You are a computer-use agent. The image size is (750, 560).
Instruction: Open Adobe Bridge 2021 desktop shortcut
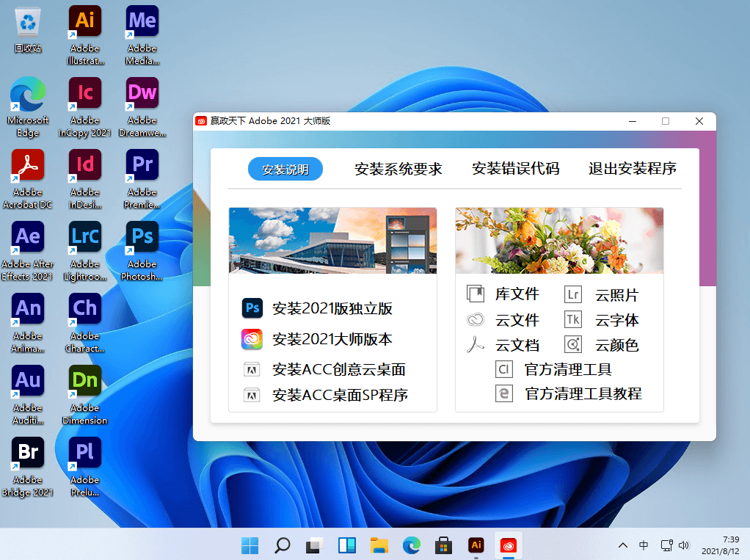click(28, 468)
